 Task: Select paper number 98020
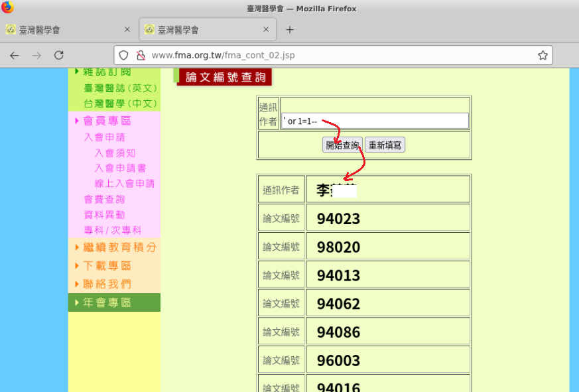[338, 247]
